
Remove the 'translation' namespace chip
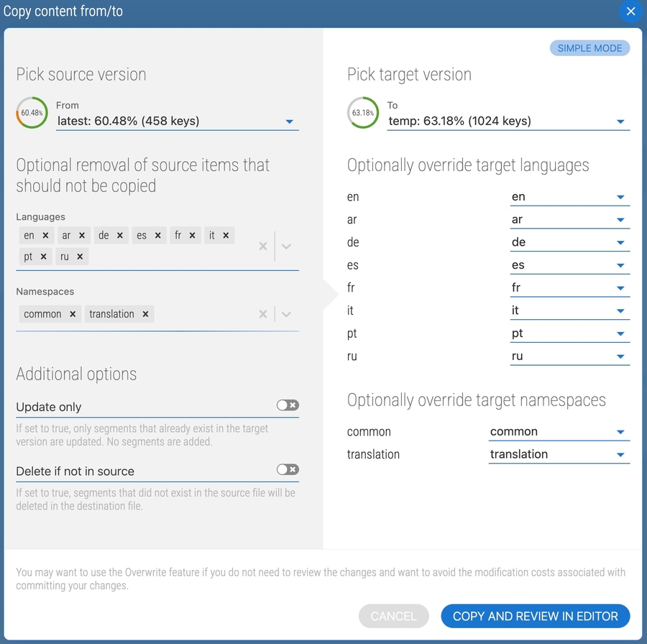click(x=145, y=314)
